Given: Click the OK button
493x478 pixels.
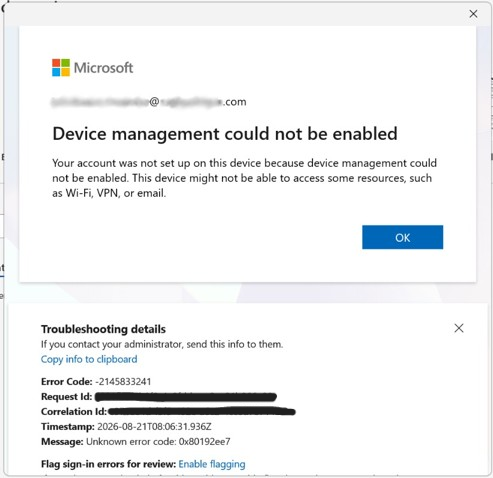Looking at the screenshot, I should click(x=402, y=237).
